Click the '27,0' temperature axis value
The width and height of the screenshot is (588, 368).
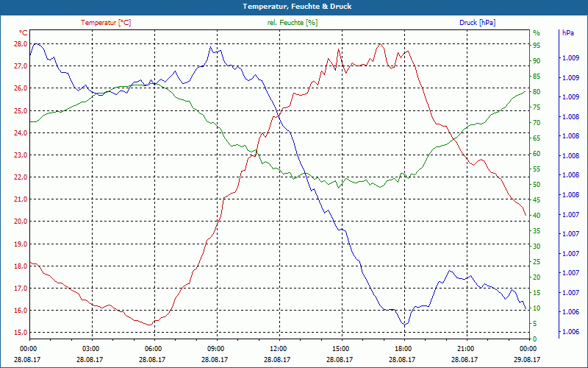[x=21, y=66]
